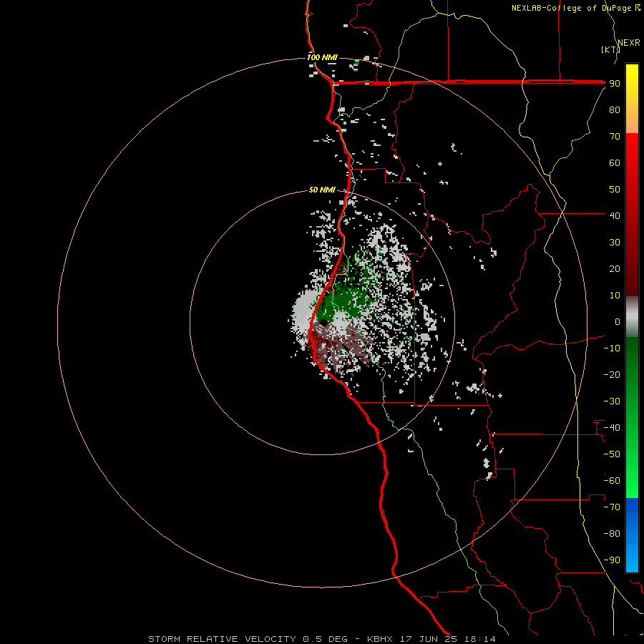Click the positive 40 value on the velocity scale
644x644 pixels.
coord(615,215)
